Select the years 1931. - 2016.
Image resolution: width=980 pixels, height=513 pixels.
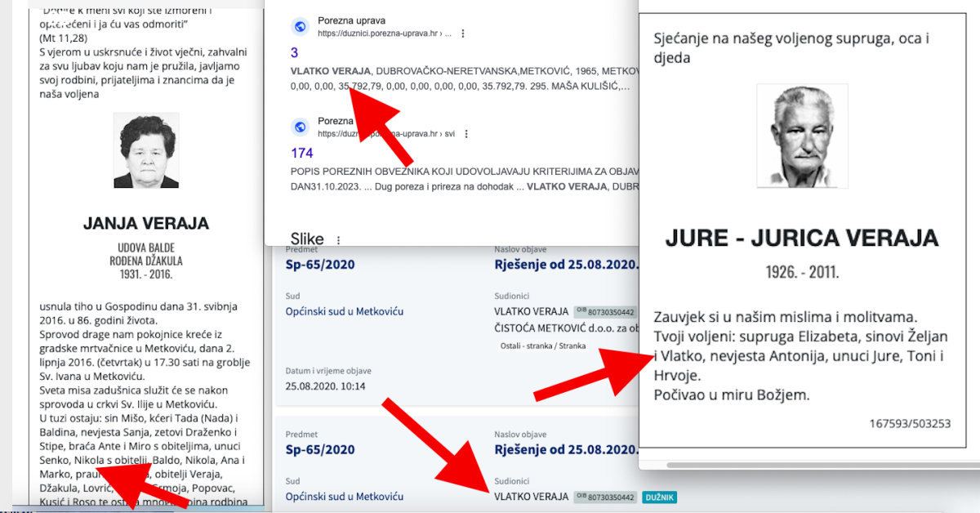(x=146, y=275)
